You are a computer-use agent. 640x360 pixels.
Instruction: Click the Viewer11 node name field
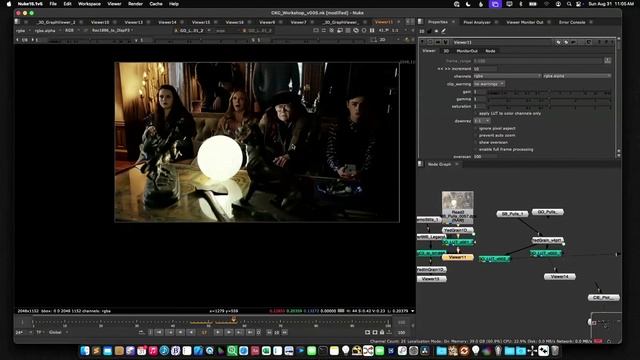[x=502, y=42]
